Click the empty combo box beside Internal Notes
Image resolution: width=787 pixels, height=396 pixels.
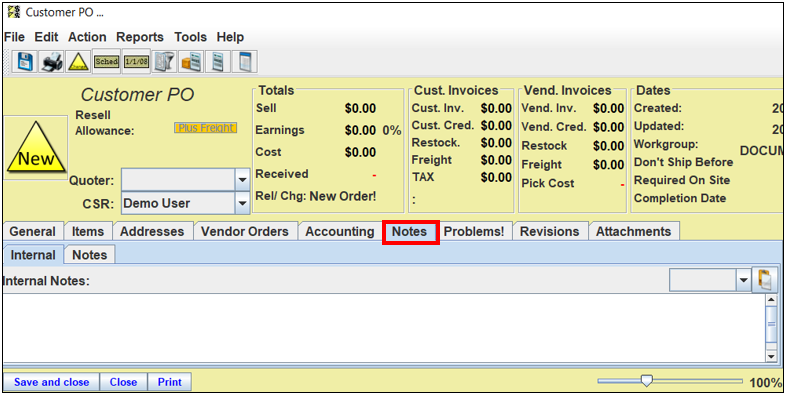tap(703, 281)
